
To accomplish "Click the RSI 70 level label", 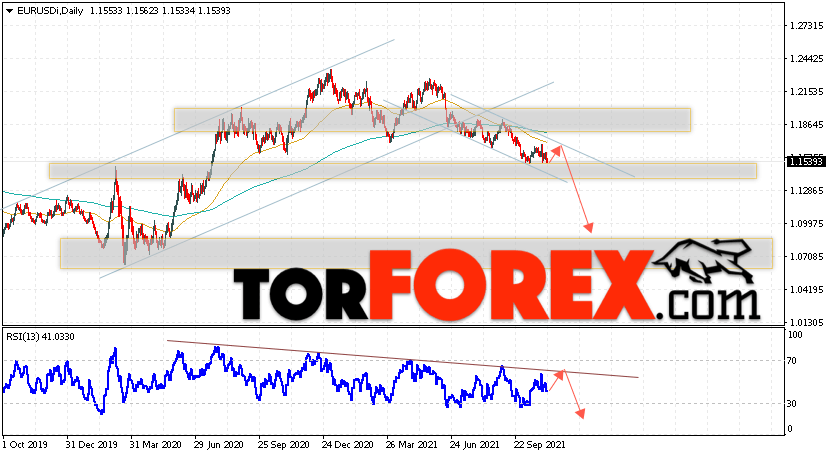I will point(792,361).
